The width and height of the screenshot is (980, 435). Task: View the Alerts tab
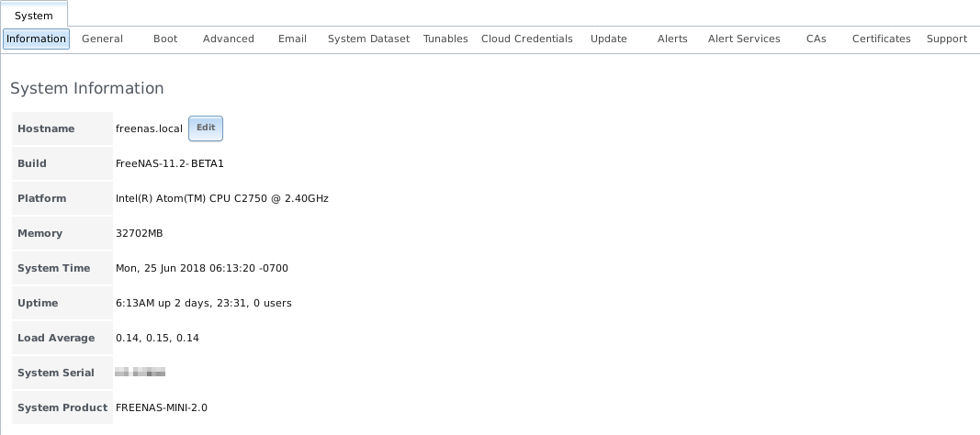672,39
